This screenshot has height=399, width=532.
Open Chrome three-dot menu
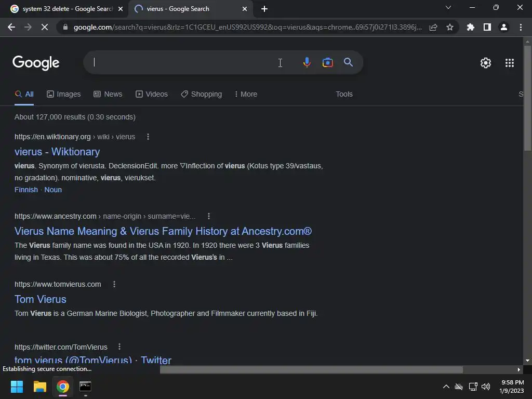[x=521, y=27]
